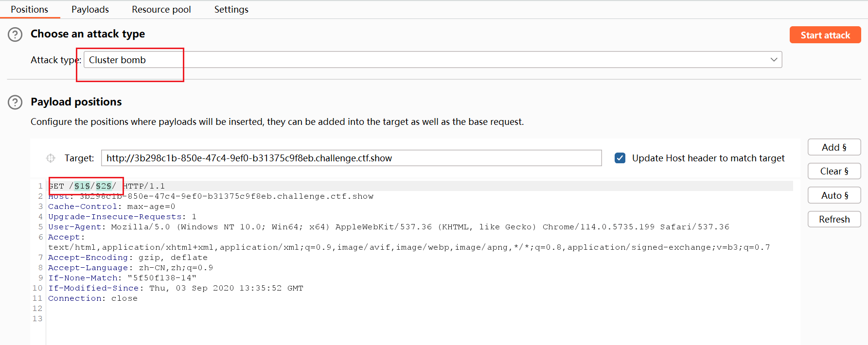Click the target crosshair icon
Screen dimensions: 868x345
51,158
